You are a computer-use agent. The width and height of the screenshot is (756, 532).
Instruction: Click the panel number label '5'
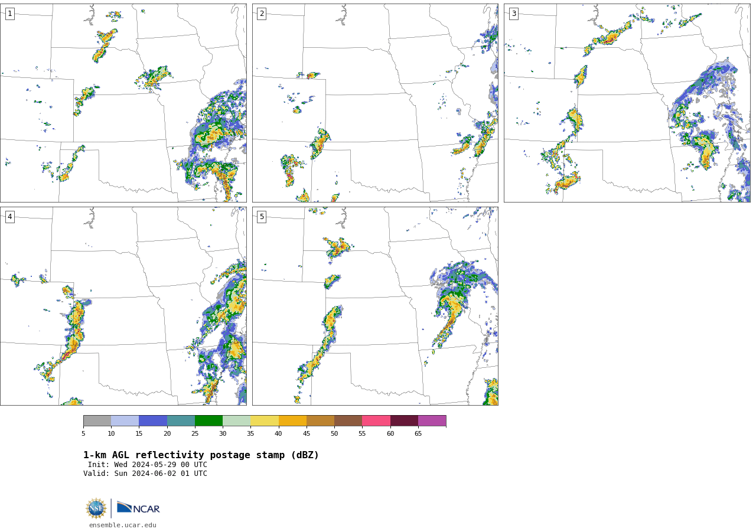click(262, 217)
